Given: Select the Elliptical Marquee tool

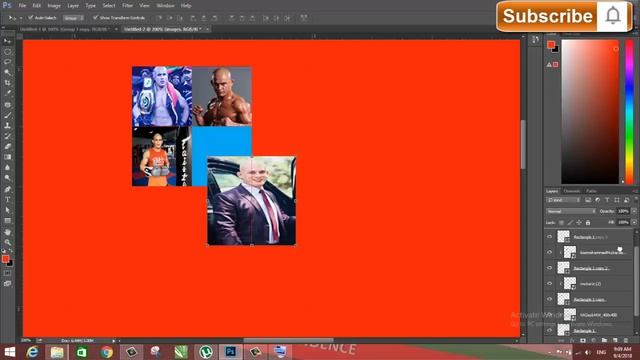Looking at the screenshot, I should pos(7,52).
